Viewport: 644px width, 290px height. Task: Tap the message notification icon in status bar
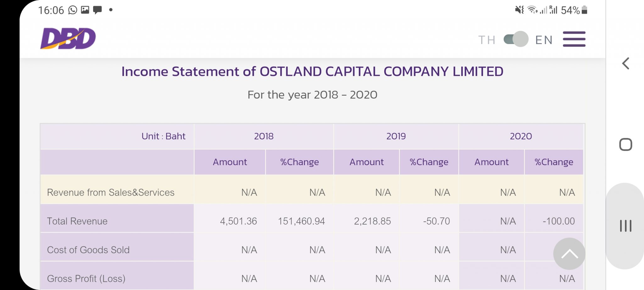(97, 10)
